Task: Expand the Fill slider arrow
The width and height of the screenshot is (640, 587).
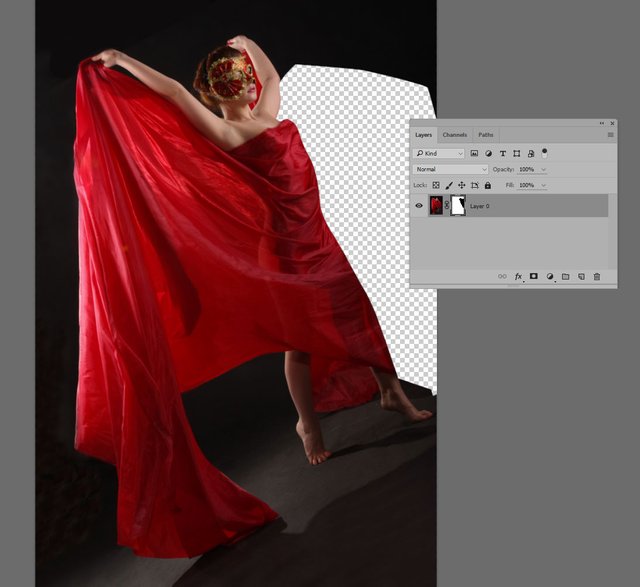Action: pyautogui.click(x=543, y=185)
